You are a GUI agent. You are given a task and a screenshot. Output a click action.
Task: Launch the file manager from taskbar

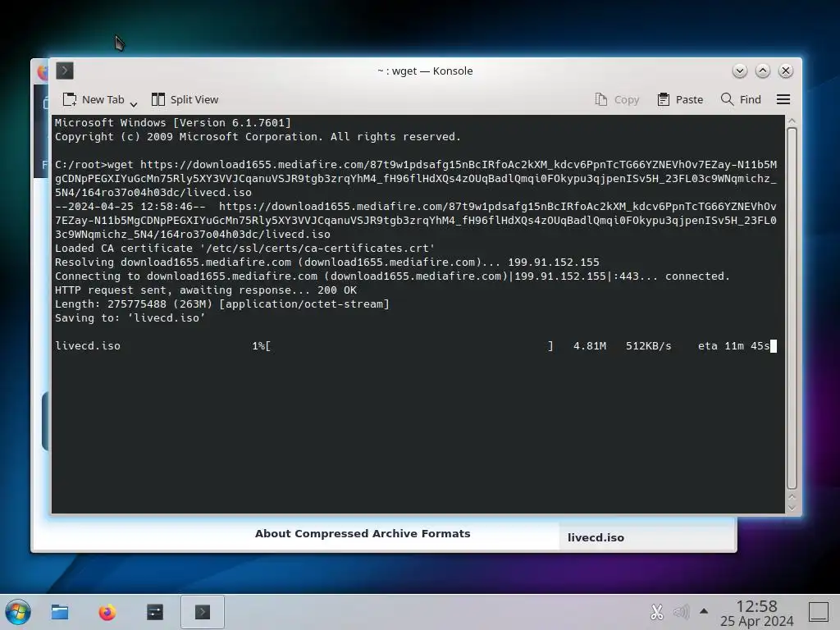point(59,612)
